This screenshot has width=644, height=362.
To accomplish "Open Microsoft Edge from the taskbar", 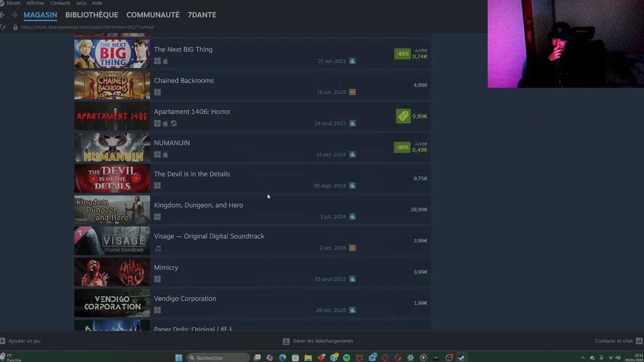I will click(x=283, y=358).
